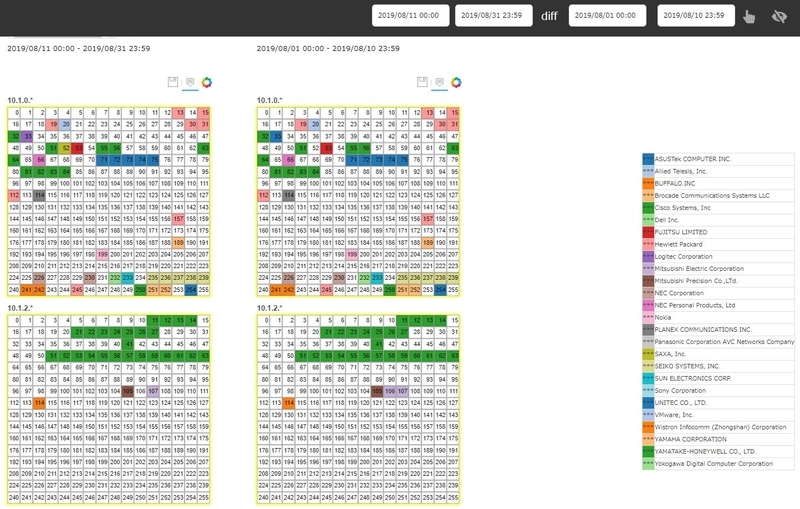
Task: Open data view icon above the 08/11–08/31 grid
Action: [190, 82]
